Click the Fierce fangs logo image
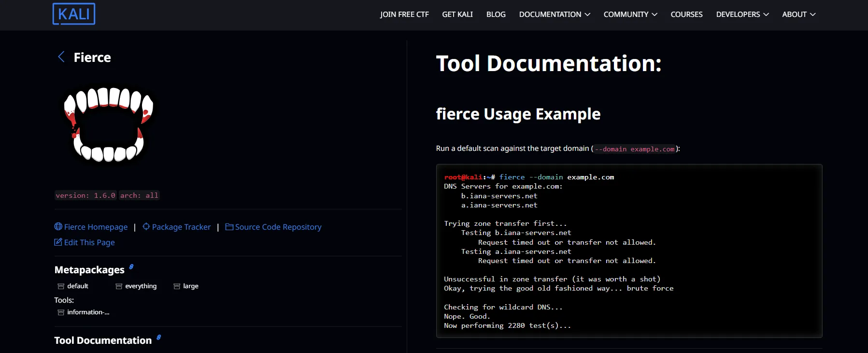Image resolution: width=868 pixels, height=353 pixels. pos(109,124)
